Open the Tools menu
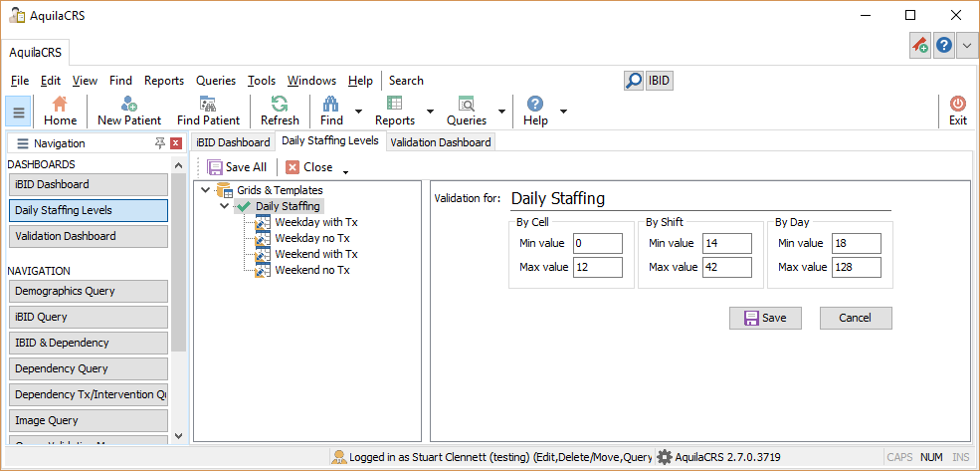This screenshot has width=980, height=471. point(262,81)
